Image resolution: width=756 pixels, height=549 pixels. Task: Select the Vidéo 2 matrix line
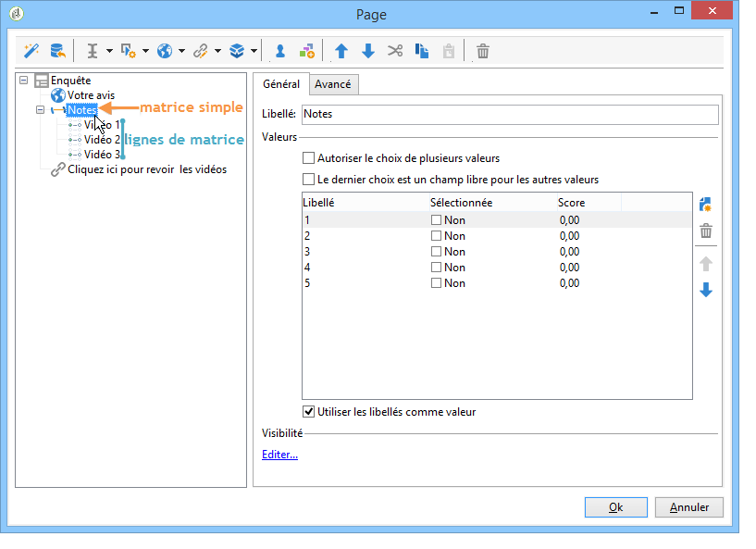[x=102, y=140]
